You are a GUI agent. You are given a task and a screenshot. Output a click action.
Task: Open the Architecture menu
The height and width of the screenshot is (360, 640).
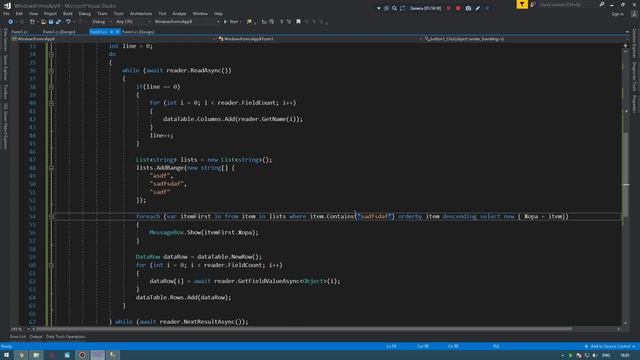(141, 13)
